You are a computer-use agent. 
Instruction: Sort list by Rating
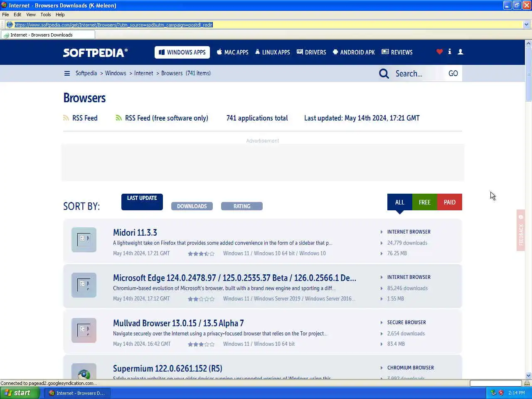click(242, 206)
